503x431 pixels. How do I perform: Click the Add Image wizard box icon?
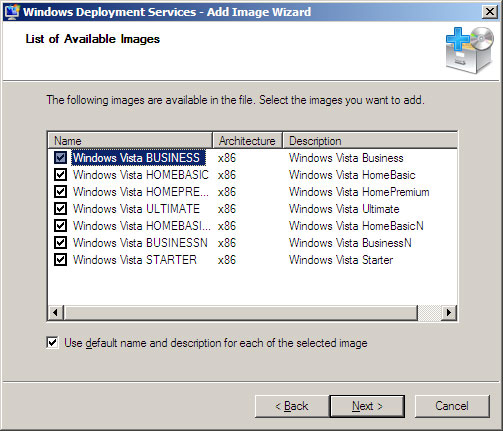(470, 50)
